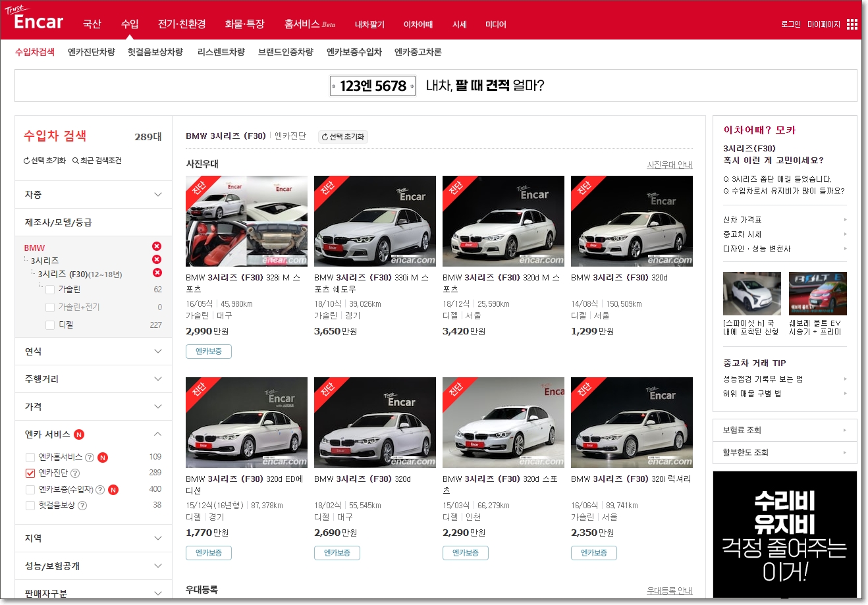Open 할부한도 조회 link

click(785, 452)
